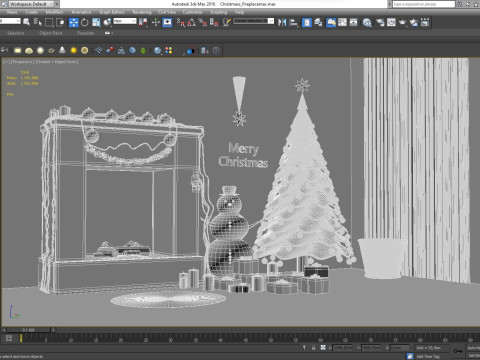Click the green leaf foliage icon
Screen dimensions: 480x360
(x=143, y=50)
